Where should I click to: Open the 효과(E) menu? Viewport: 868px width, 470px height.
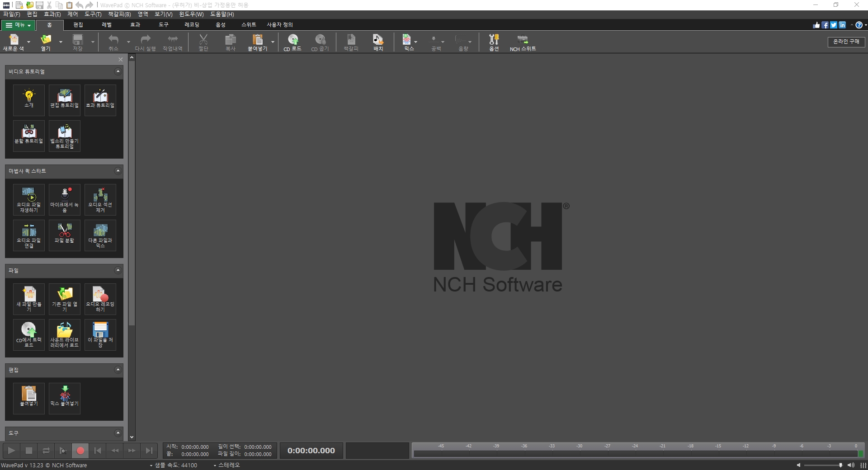tap(52, 14)
